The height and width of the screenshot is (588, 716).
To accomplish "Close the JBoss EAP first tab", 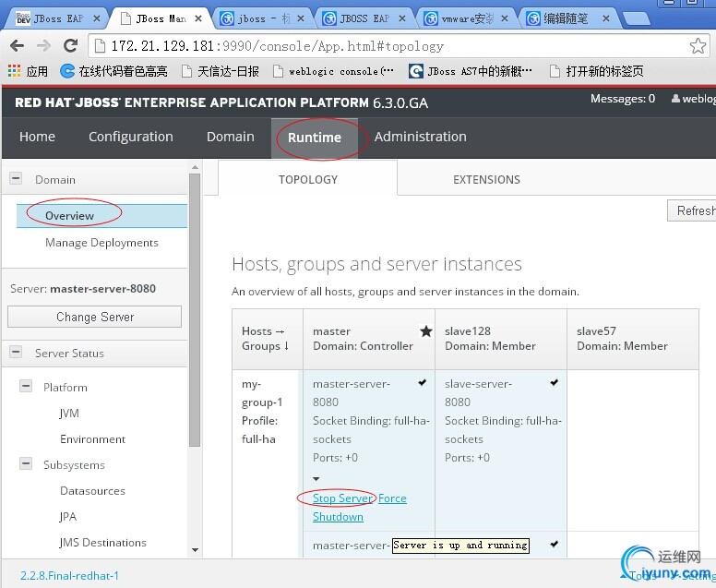I will point(97,18).
